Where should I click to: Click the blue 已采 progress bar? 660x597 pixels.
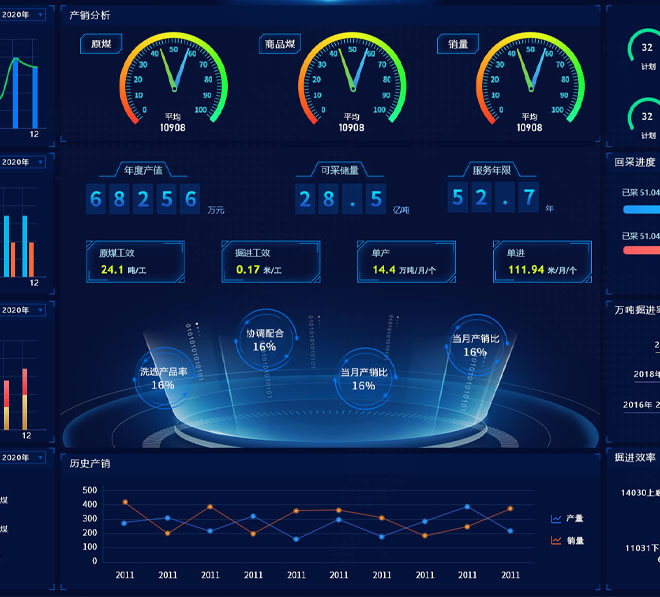point(640,210)
